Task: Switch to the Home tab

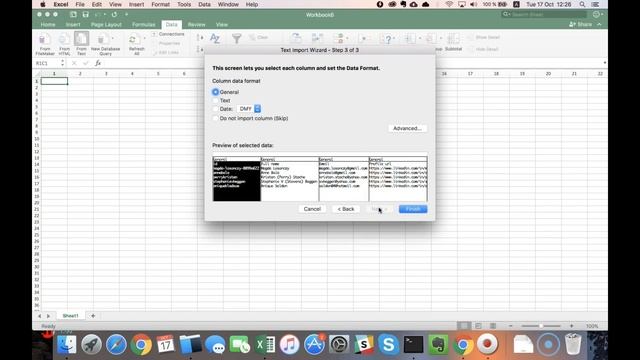Action: 48,24
